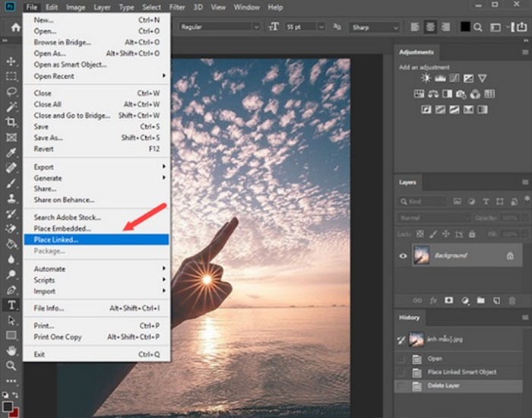Viewport: 532px width, 418px height.
Task: Expand the Scripts submenu
Action: pos(97,280)
